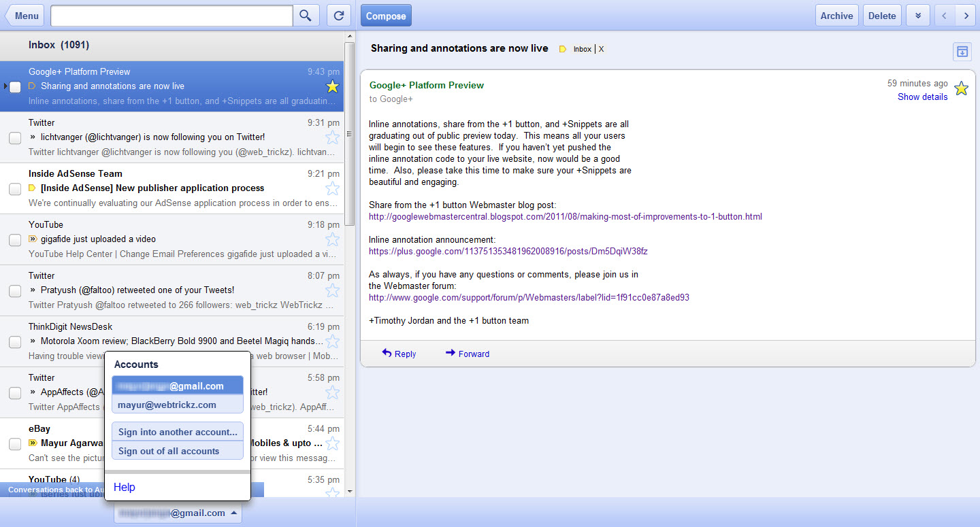Star the Inside AdSense Team email
This screenshot has width=980, height=527.
tap(332, 188)
